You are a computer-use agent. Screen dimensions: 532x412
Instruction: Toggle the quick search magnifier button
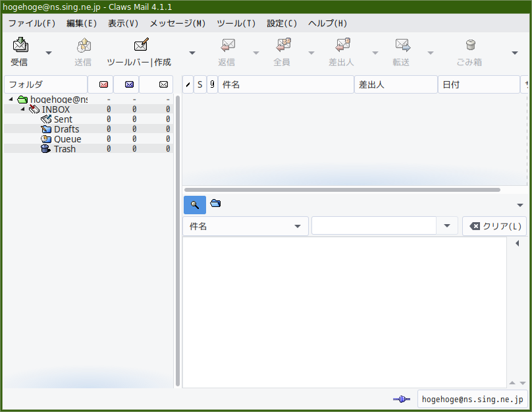(195, 205)
